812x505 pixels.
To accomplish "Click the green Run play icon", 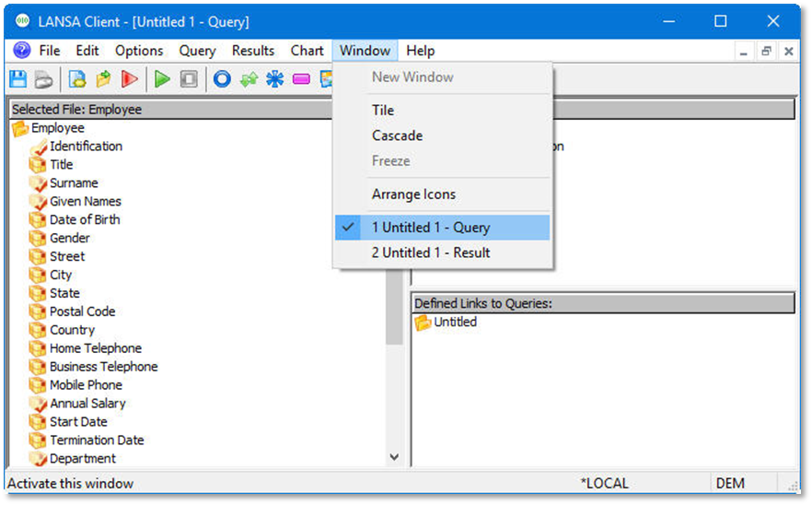I will (162, 79).
